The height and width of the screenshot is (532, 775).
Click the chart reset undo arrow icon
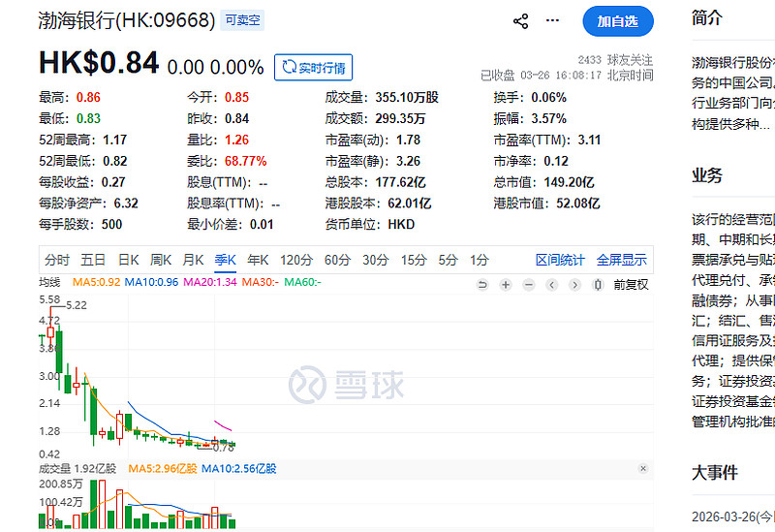[x=482, y=285]
